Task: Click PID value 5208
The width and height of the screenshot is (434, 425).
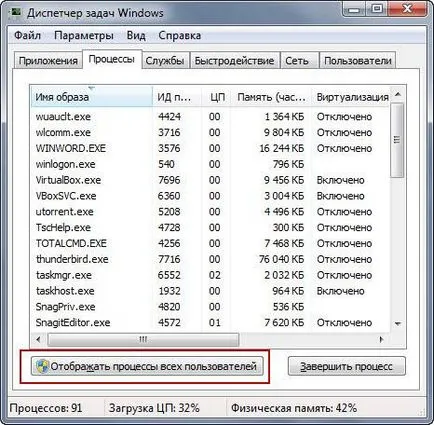Action: click(x=169, y=212)
